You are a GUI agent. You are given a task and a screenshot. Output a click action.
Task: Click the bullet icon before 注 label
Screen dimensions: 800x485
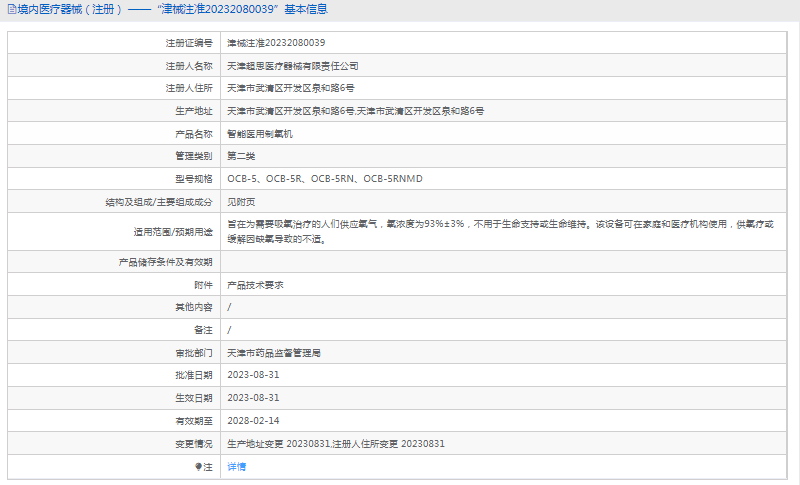point(198,467)
